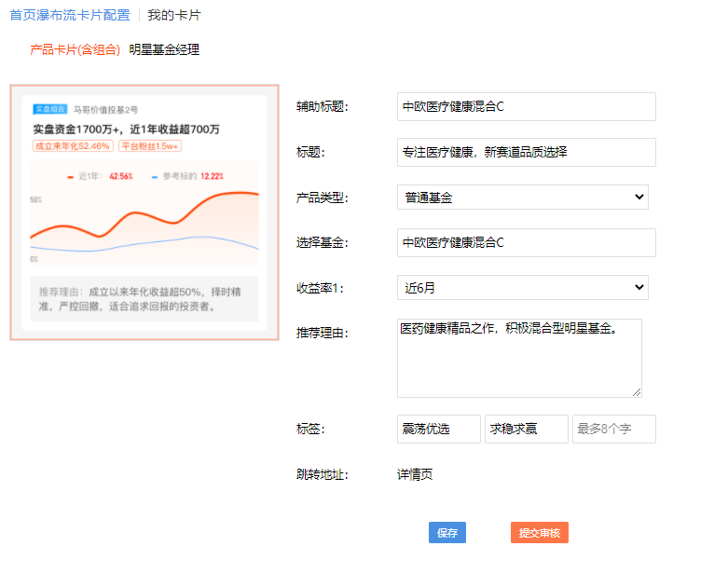Viewport: 728px width, 587px height.
Task: Click the empty 最多8个字 tag field
Action: click(613, 429)
